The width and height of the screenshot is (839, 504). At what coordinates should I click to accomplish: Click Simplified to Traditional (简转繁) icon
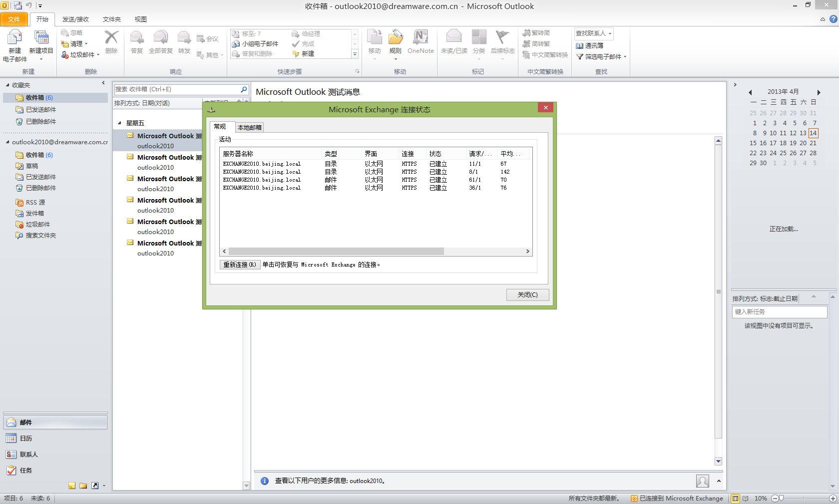526,44
